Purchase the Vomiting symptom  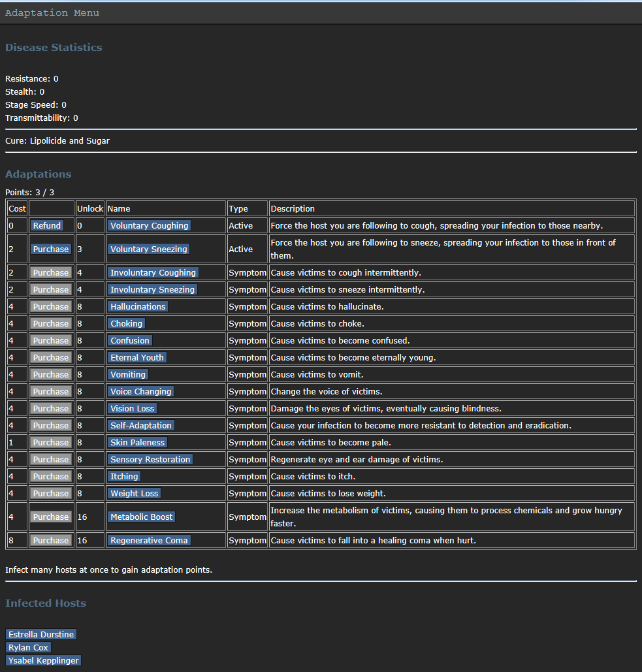tap(51, 375)
